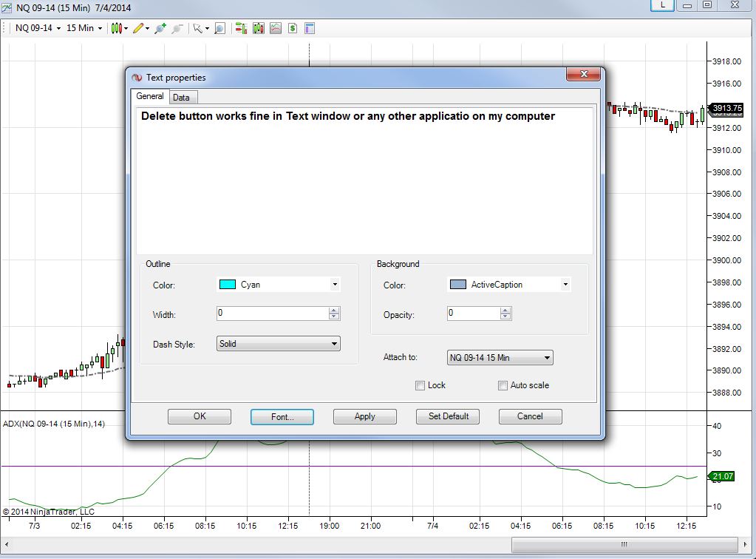Click inside the text content editing area
This screenshot has width=756, height=559.
click(x=364, y=181)
